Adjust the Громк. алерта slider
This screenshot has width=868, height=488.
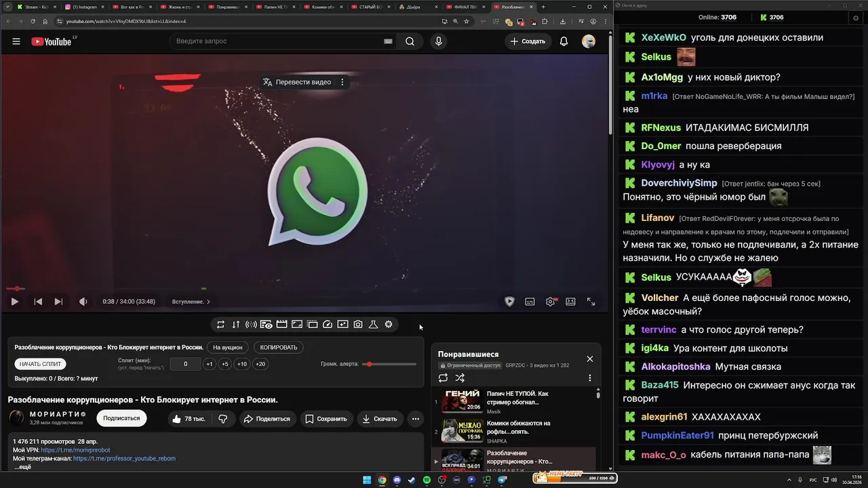click(x=390, y=364)
